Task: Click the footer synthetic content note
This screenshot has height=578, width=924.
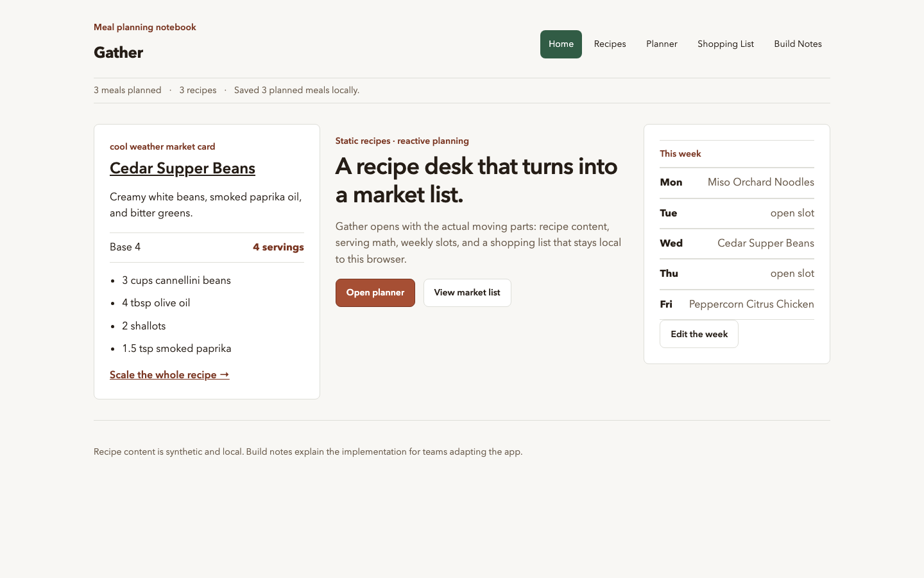Action: [x=308, y=452]
